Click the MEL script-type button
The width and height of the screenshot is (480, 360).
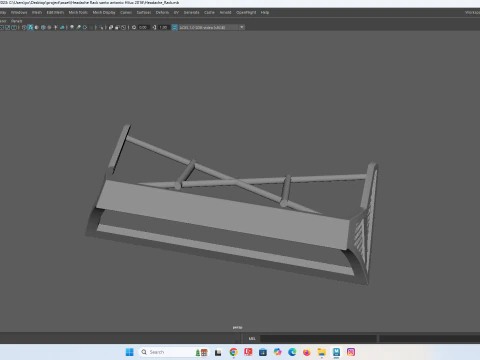[252, 339]
